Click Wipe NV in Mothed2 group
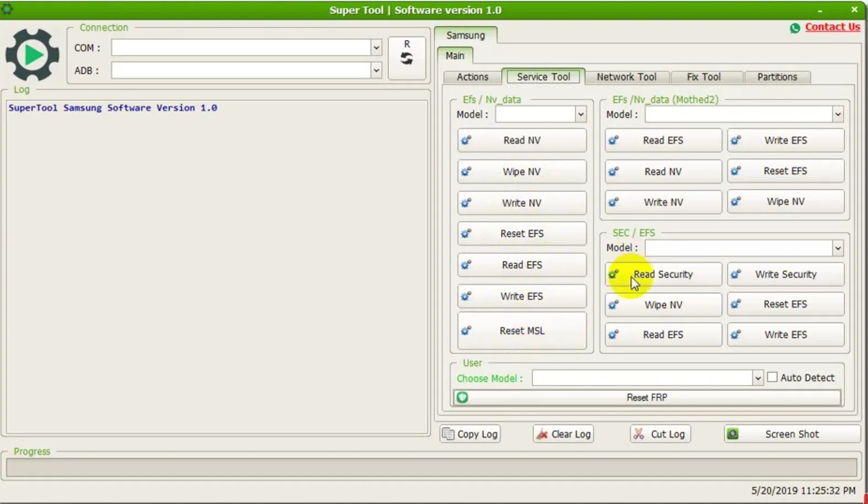Image resolution: width=868 pixels, height=504 pixels. click(x=786, y=202)
